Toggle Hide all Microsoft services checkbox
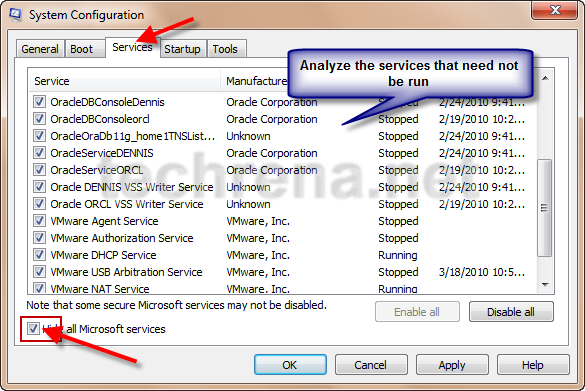 point(33,329)
